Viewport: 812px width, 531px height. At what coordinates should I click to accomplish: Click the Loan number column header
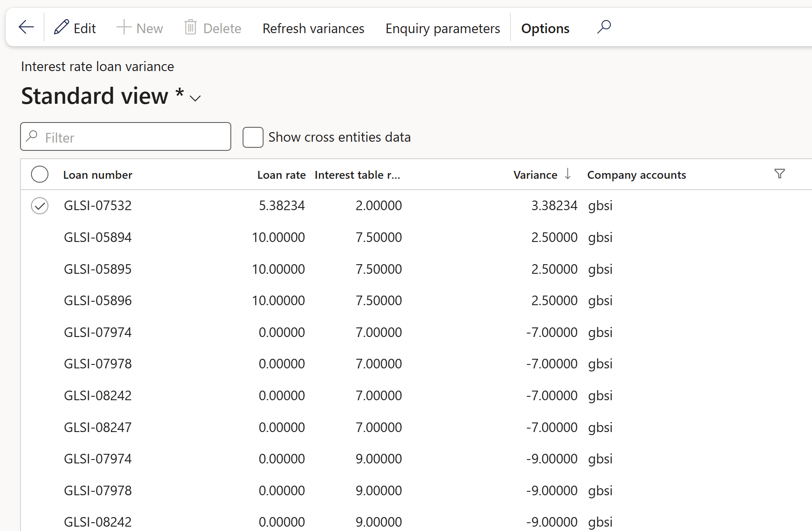pos(98,175)
